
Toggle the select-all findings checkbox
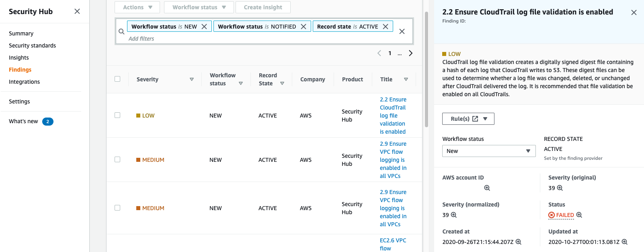point(117,79)
